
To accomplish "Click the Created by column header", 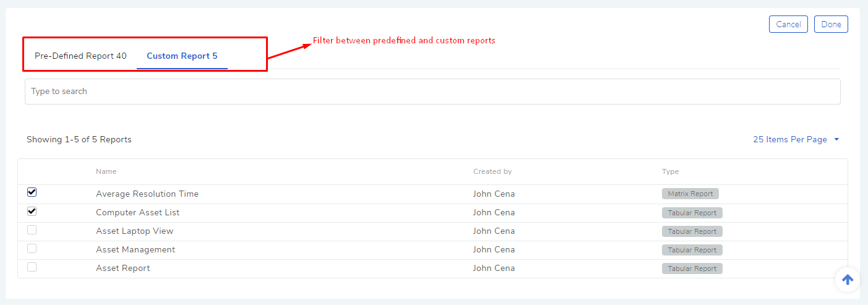I will click(x=492, y=171).
